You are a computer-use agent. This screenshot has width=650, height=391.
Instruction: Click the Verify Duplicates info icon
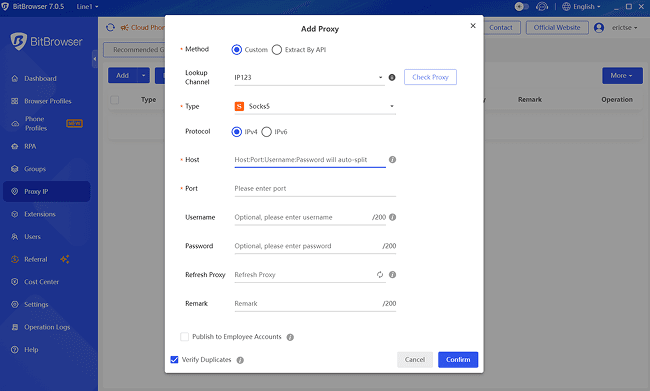(x=240, y=360)
